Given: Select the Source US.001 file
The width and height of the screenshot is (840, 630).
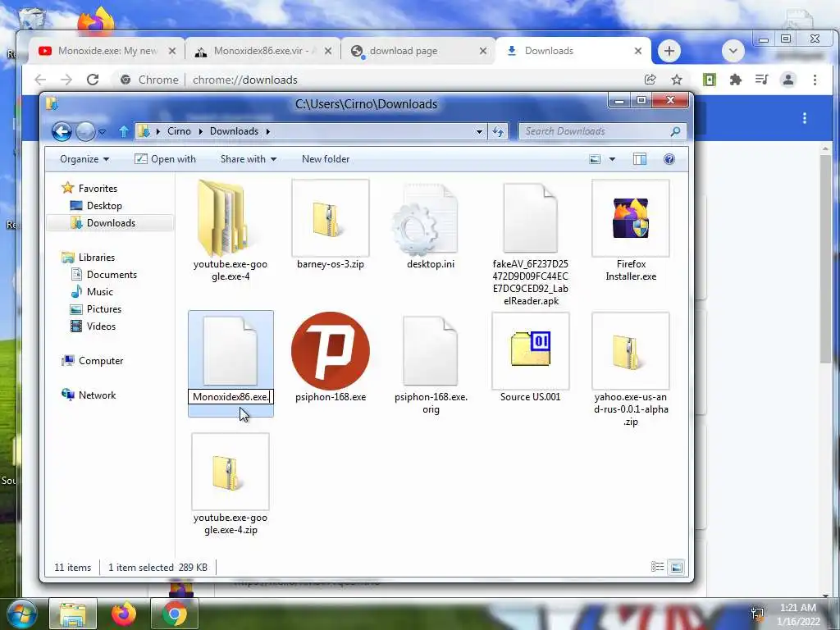Looking at the screenshot, I should (531, 358).
